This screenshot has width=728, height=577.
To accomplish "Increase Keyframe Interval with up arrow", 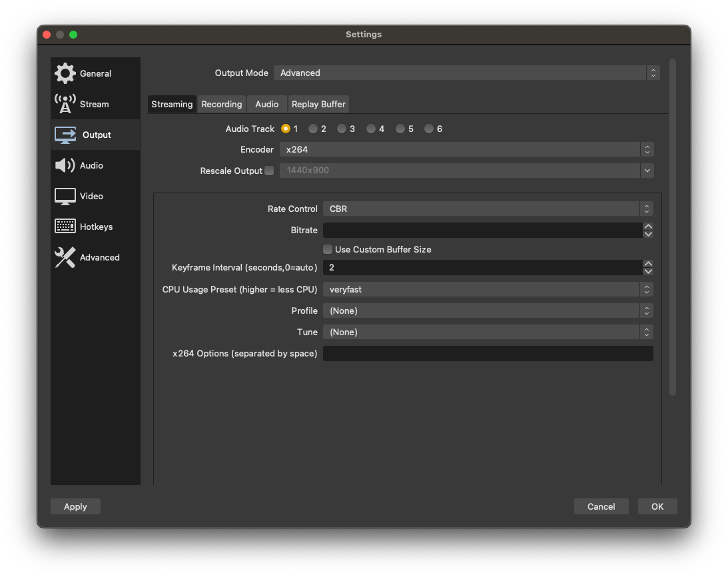I will click(648, 263).
